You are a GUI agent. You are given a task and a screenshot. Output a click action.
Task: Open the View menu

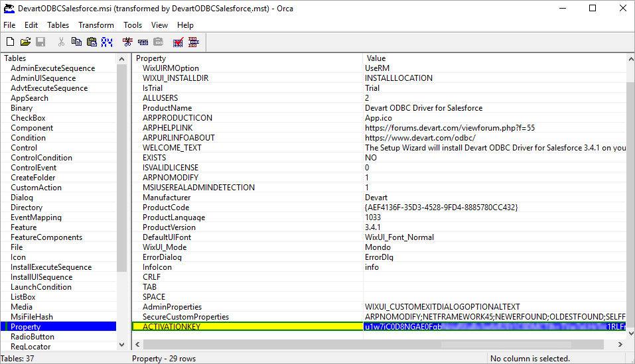coord(159,25)
